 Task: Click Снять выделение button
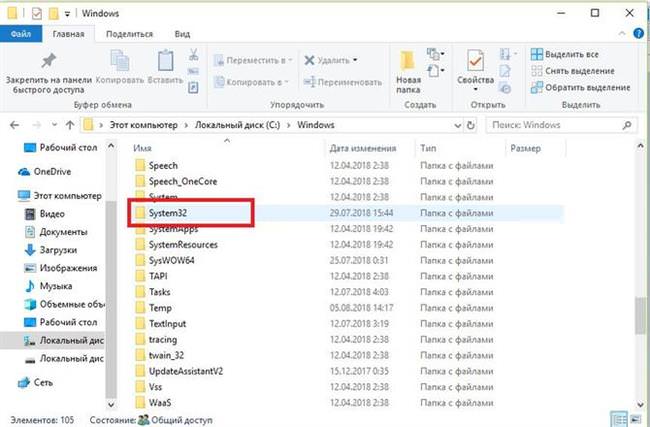[572, 71]
